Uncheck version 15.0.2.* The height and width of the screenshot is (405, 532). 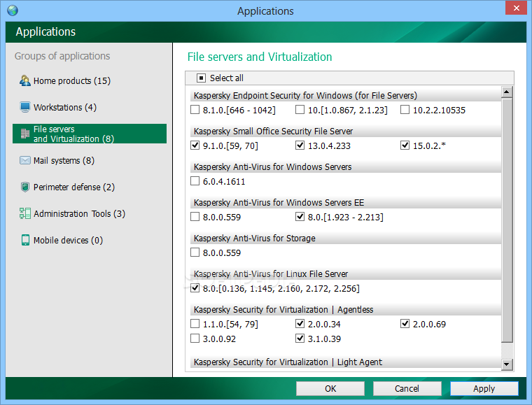point(405,145)
